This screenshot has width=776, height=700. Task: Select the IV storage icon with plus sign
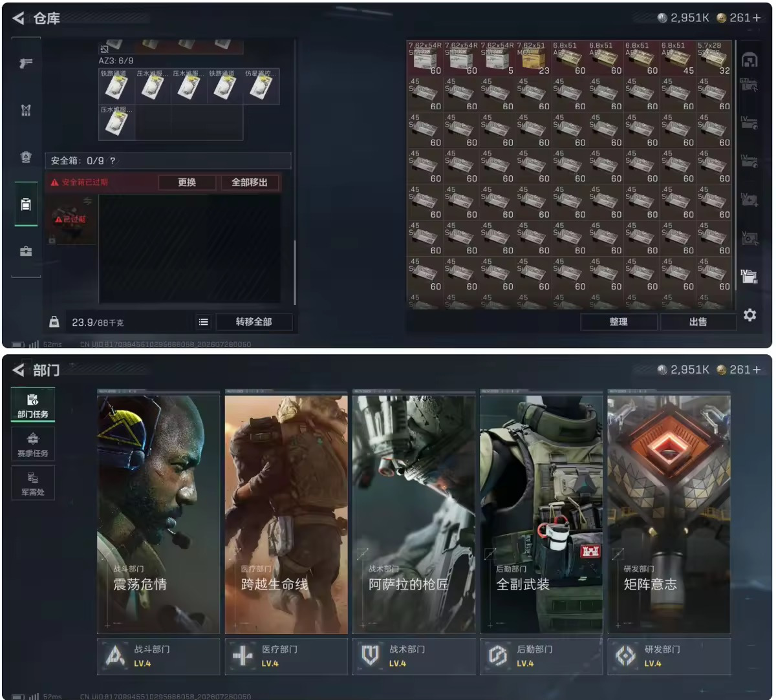point(749,199)
